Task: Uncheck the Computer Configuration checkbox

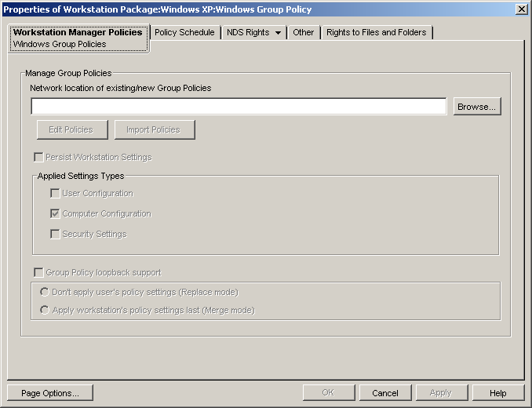Action: pos(55,213)
